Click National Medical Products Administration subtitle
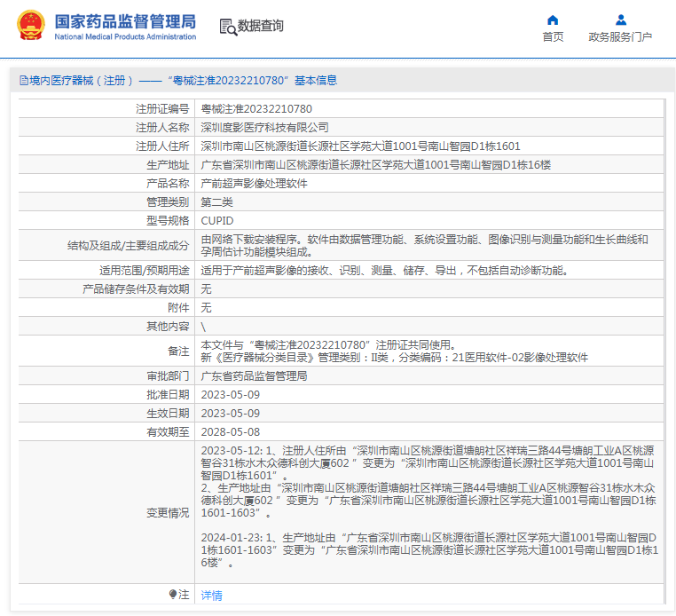Image resolution: width=676 pixels, height=616 pixels. point(125,36)
